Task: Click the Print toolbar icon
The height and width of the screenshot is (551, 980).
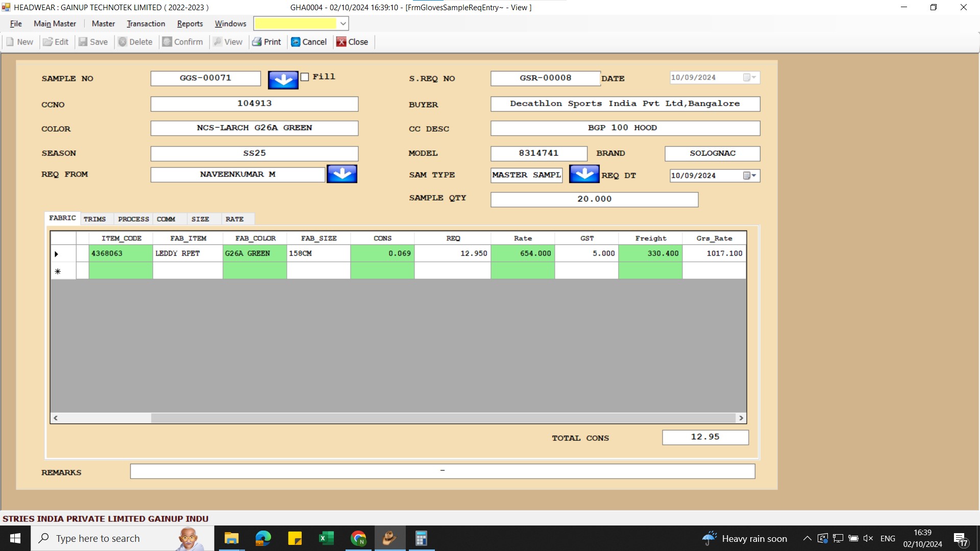Action: click(x=257, y=42)
